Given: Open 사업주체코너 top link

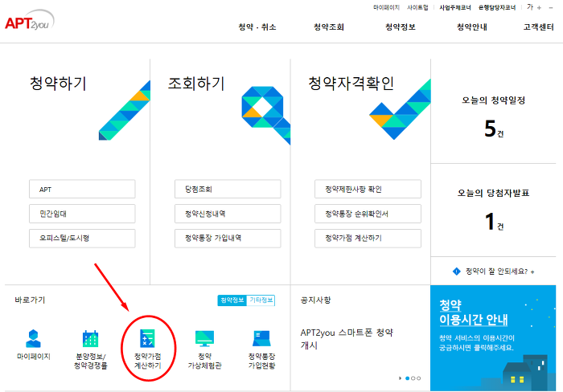Looking at the screenshot, I should pyautogui.click(x=455, y=7).
